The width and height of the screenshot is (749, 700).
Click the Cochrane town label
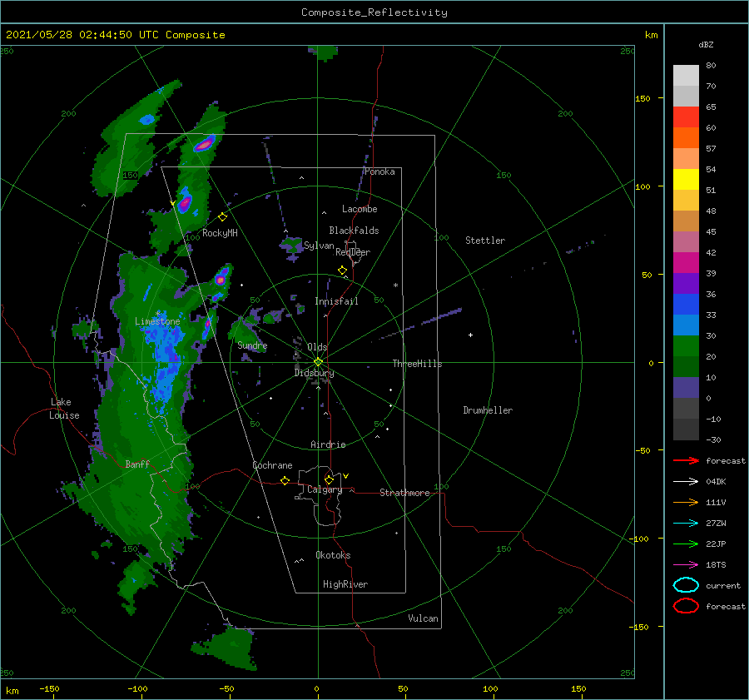pos(272,465)
